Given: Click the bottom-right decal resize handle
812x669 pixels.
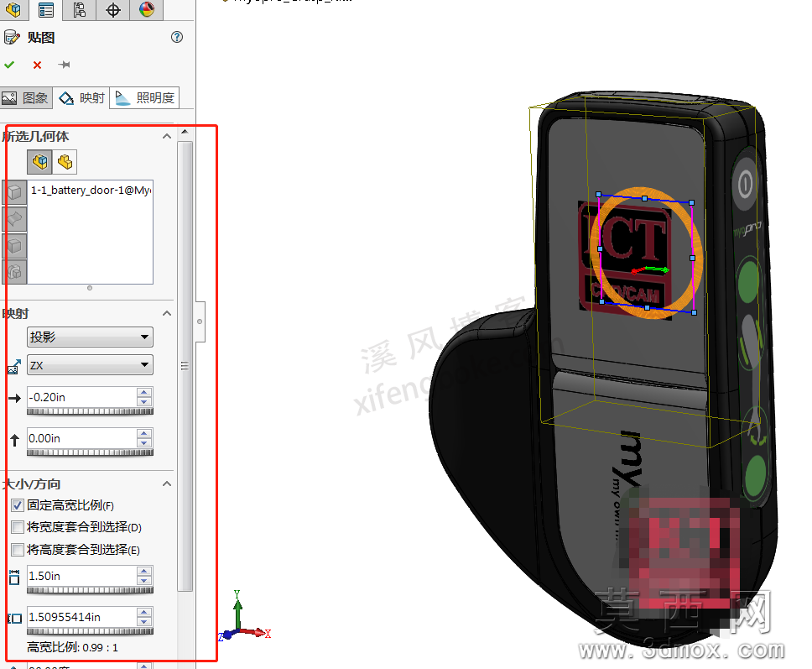Looking at the screenshot, I should tap(694, 312).
